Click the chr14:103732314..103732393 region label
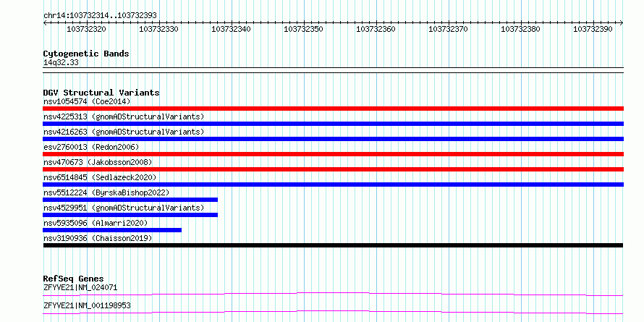 point(100,15)
